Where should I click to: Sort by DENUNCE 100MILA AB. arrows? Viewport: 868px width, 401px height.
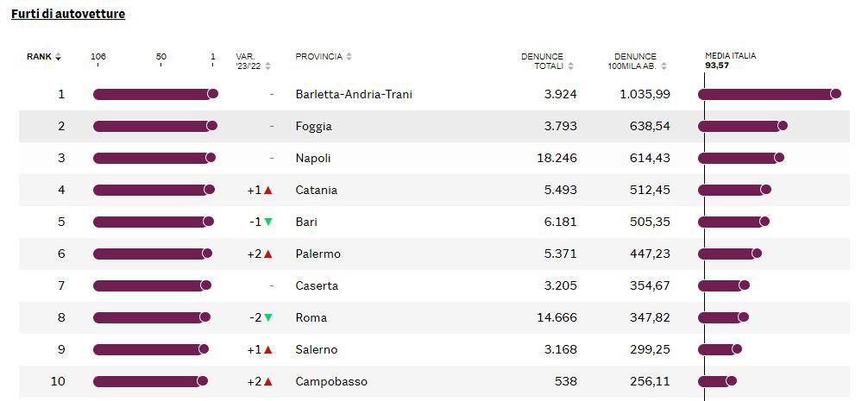coord(664,66)
